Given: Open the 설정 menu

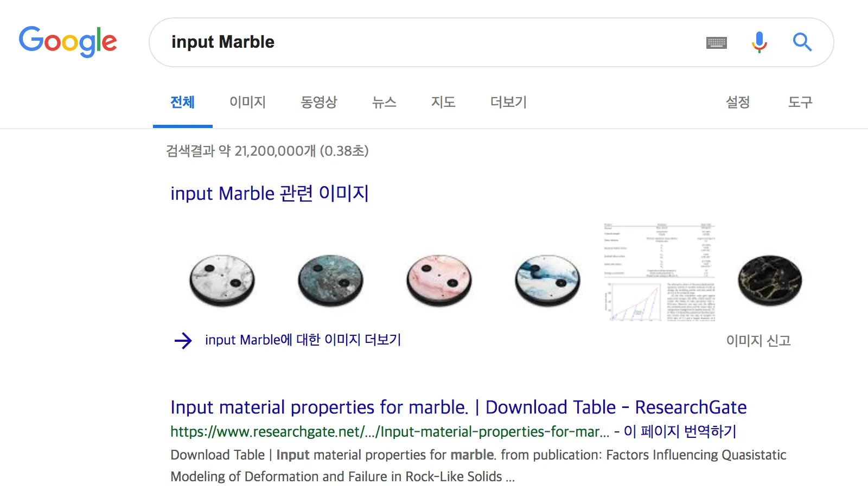Looking at the screenshot, I should click(738, 102).
